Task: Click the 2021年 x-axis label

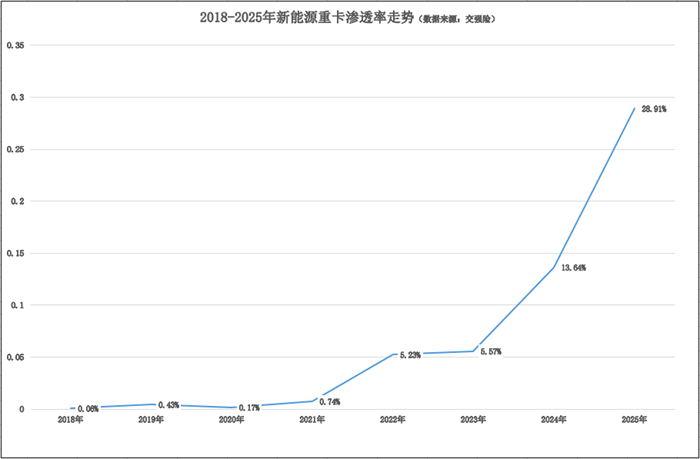Action: tap(313, 421)
